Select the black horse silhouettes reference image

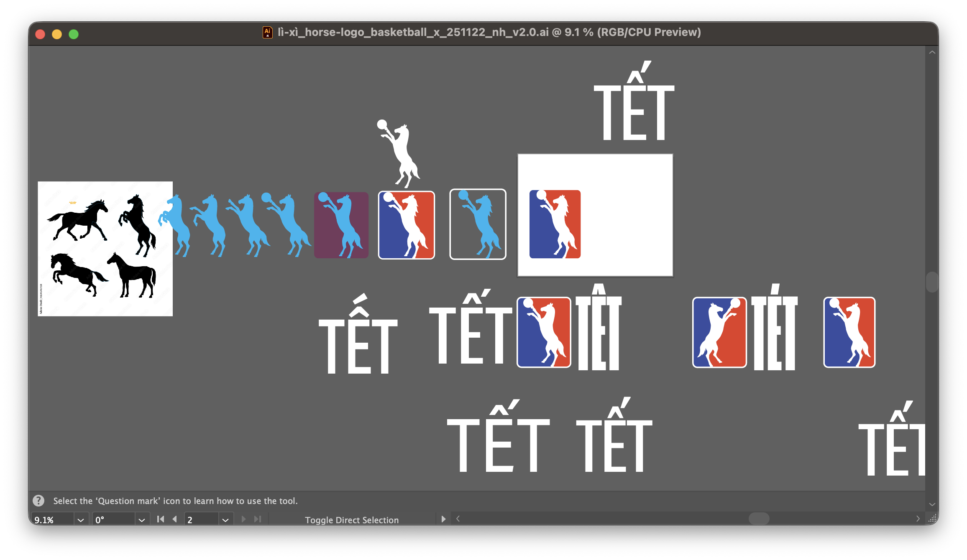coord(105,249)
